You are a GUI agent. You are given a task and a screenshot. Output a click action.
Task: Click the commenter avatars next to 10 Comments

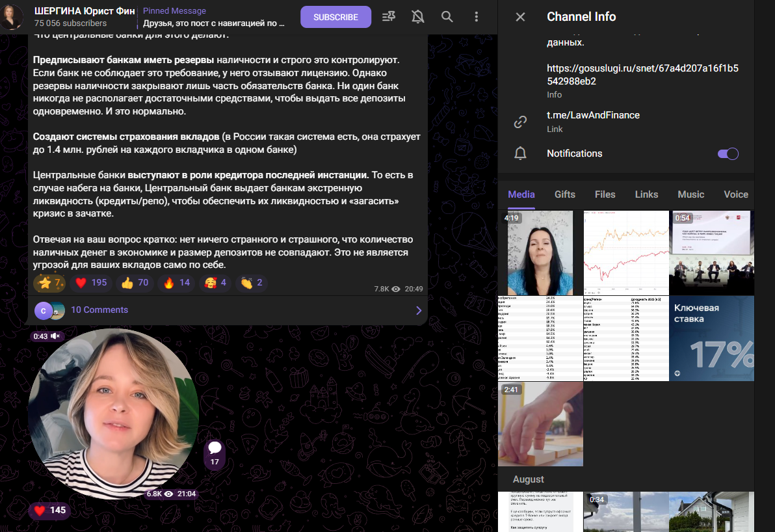pyautogui.click(x=49, y=310)
